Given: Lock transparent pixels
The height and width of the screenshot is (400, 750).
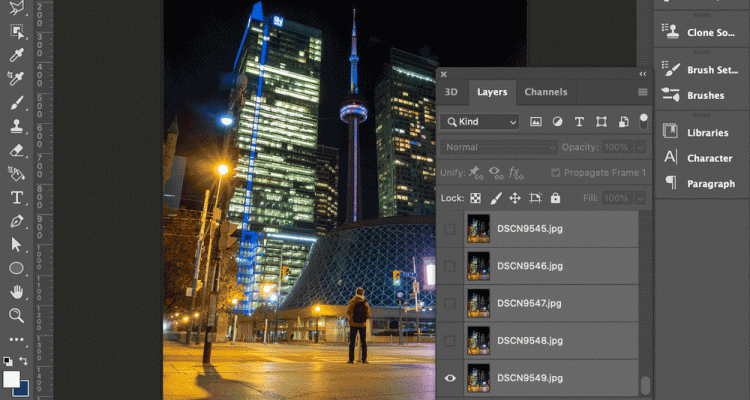Looking at the screenshot, I should [475, 198].
